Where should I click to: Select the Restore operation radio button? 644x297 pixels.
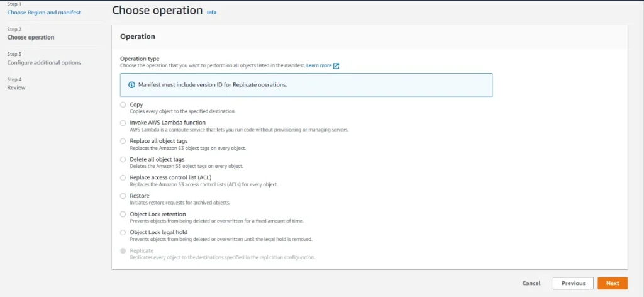(x=123, y=196)
